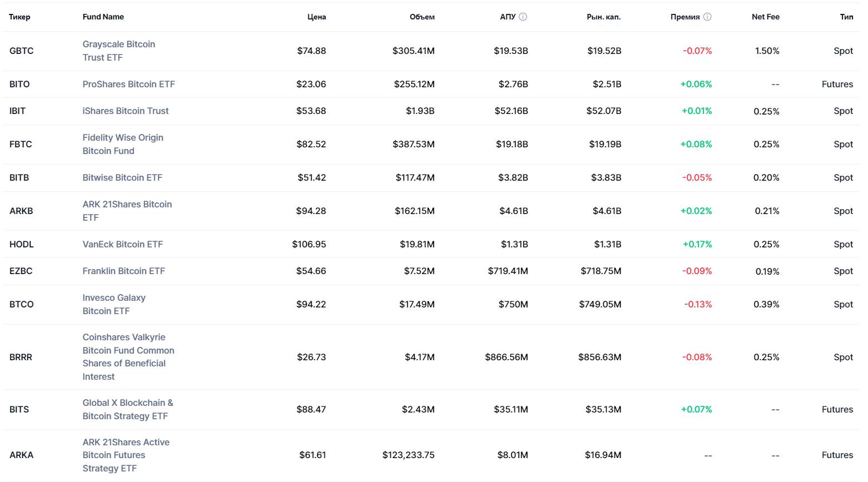Open iShares Bitcoin Trust link
This screenshot has height=482, width=868.
126,111
